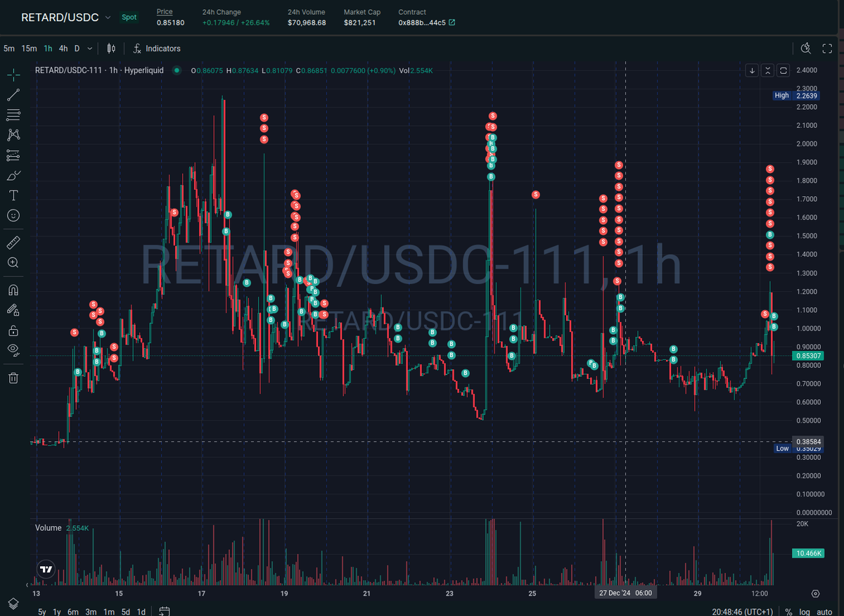844x616 pixels.
Task: Switch to the D daily timeframe
Action: click(x=77, y=49)
